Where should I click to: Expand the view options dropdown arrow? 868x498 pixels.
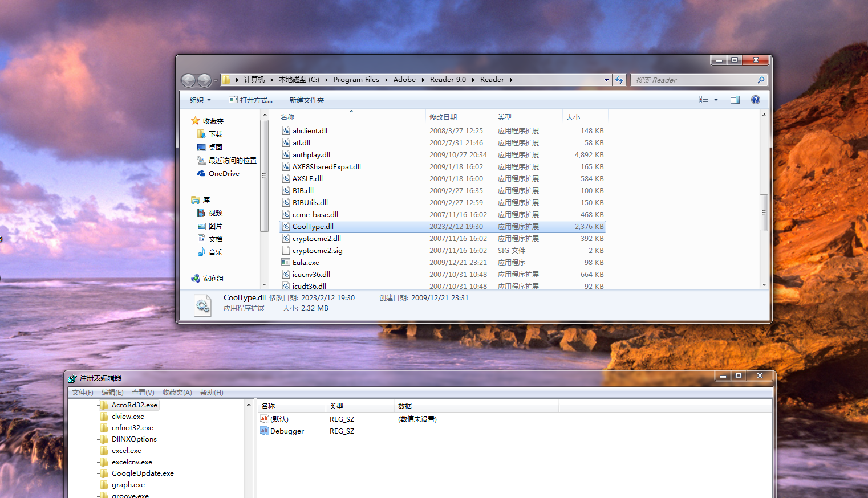click(716, 100)
